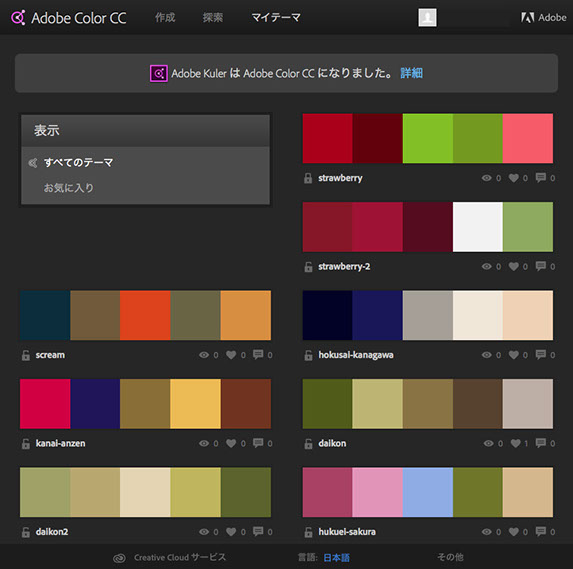Click the navy swatch in hokusai-kanagawa
This screenshot has height=569, width=573.
click(377, 315)
